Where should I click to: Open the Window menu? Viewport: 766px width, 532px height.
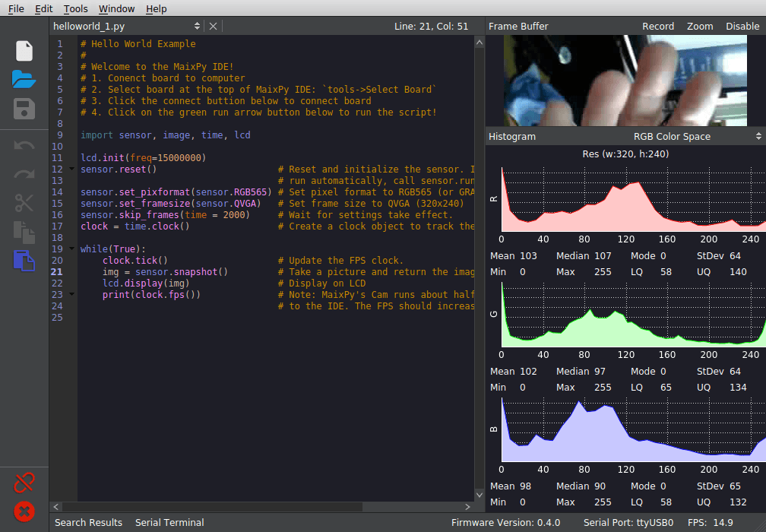tap(117, 9)
